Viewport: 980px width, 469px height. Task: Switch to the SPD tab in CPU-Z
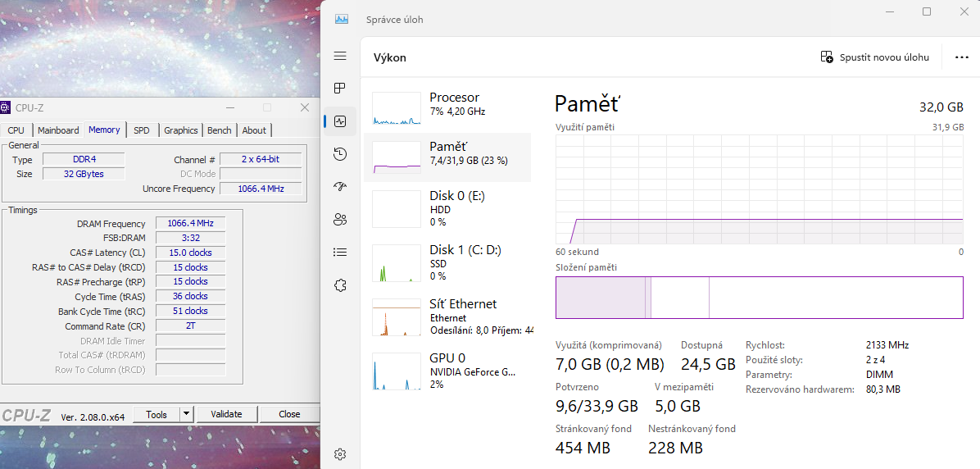click(142, 130)
